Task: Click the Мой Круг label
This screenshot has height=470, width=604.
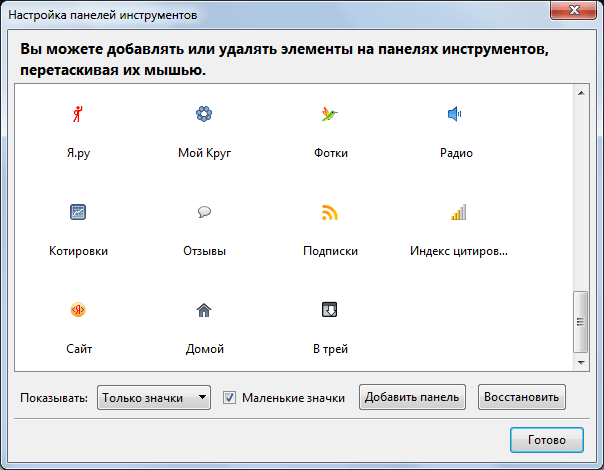Action: (x=205, y=153)
